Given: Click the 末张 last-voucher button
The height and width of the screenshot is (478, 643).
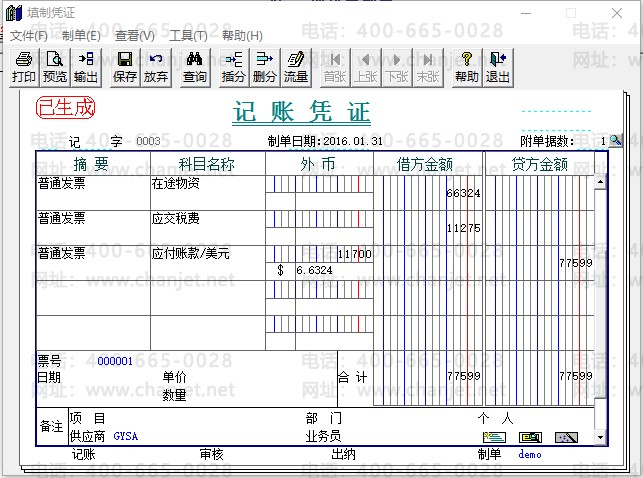Looking at the screenshot, I should [428, 67].
